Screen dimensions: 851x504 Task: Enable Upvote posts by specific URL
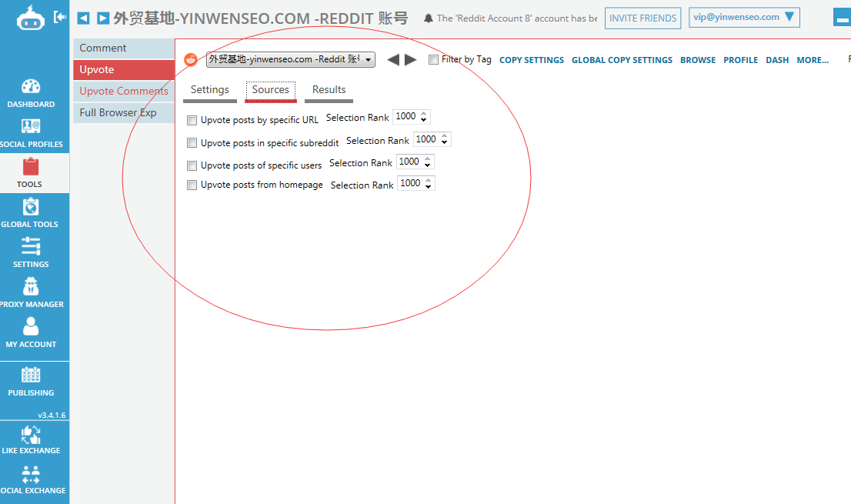pos(192,121)
